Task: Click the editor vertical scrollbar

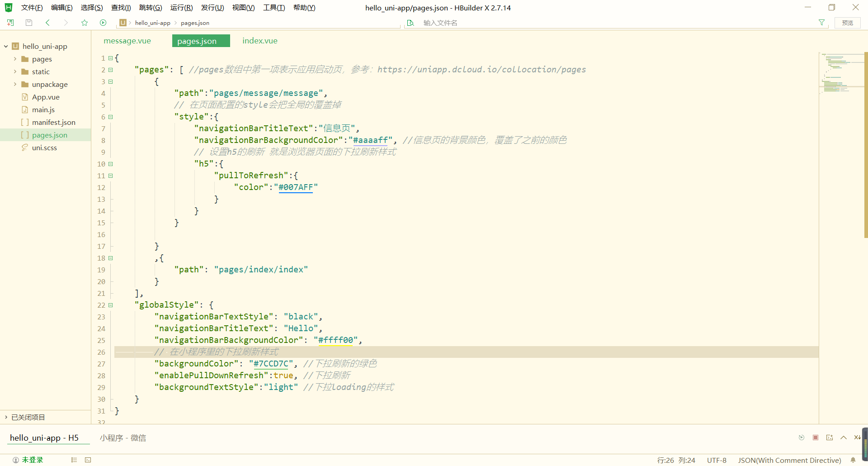Action: pos(866,145)
